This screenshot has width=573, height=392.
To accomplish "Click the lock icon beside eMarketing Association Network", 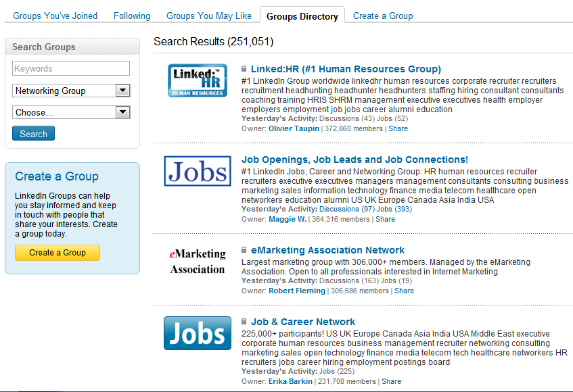I will [x=244, y=250].
